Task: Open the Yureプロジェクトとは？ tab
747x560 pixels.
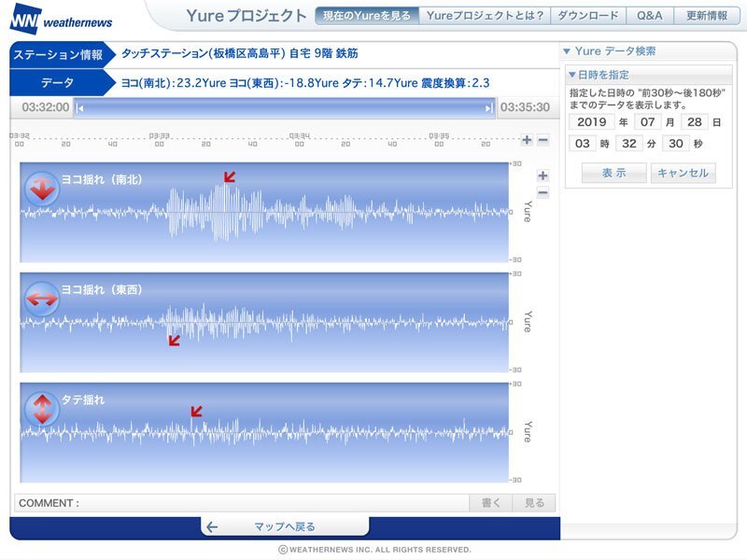Action: 485,16
